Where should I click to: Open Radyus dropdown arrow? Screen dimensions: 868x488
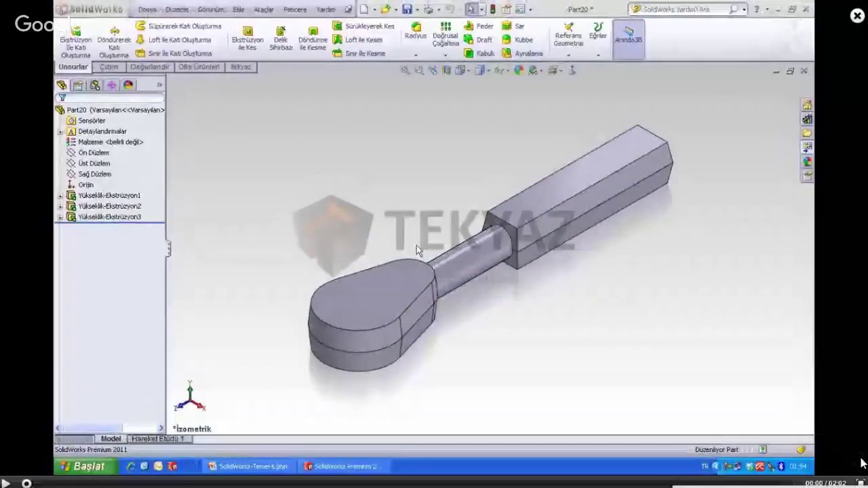(x=416, y=55)
